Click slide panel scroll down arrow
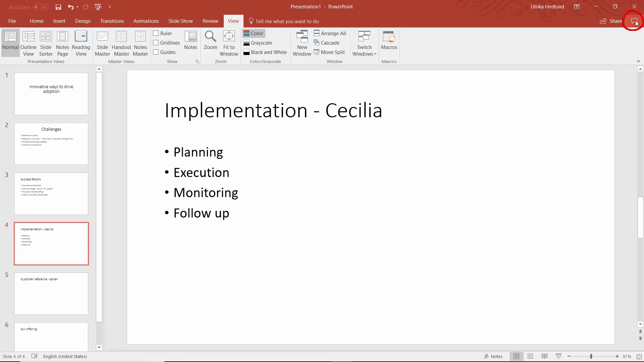 [x=99, y=348]
